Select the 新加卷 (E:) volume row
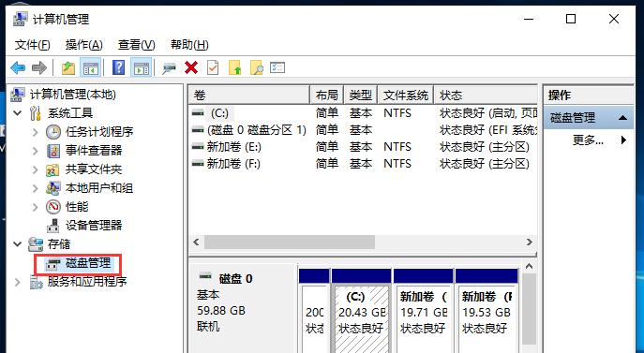Screen dimensions: 644x353 tap(363, 146)
